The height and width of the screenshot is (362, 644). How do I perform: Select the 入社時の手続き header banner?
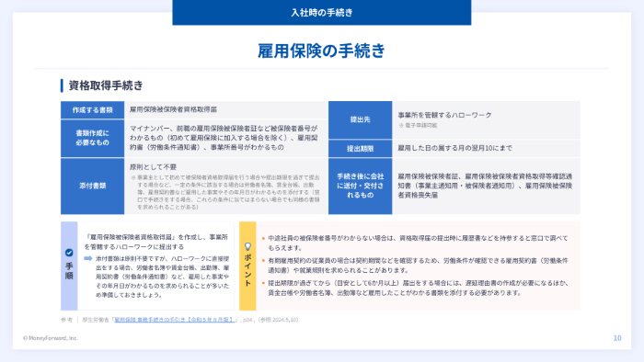click(322, 13)
